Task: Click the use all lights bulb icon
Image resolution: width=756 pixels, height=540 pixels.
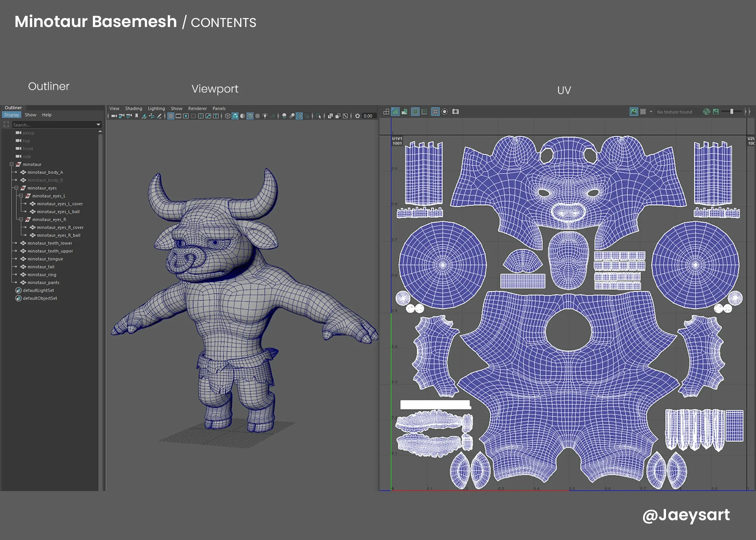Action: point(265,116)
